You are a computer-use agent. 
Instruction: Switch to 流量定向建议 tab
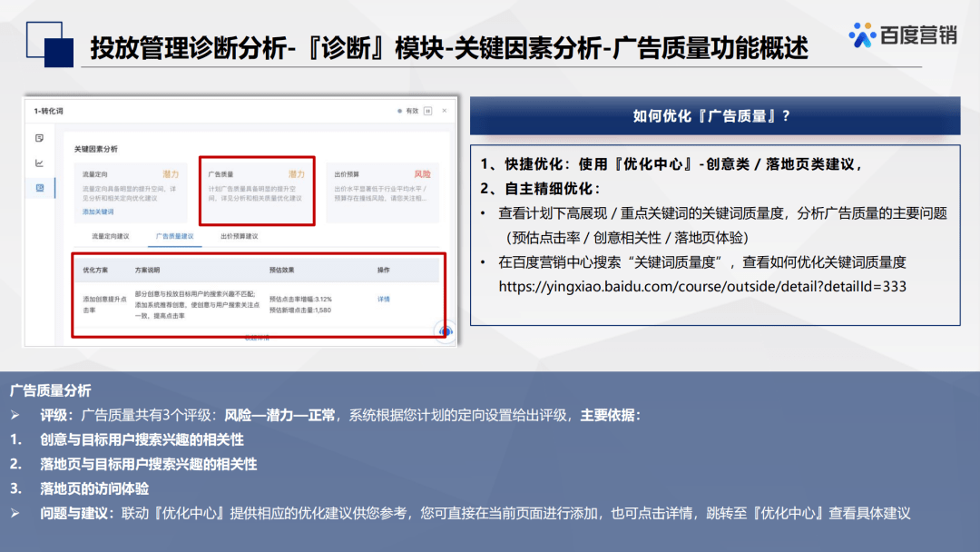pos(110,236)
